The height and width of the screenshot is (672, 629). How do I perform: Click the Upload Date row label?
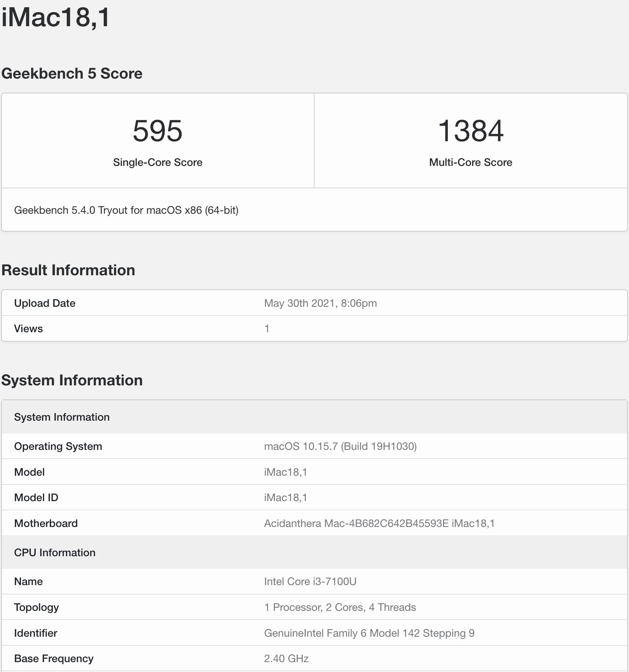(x=44, y=303)
